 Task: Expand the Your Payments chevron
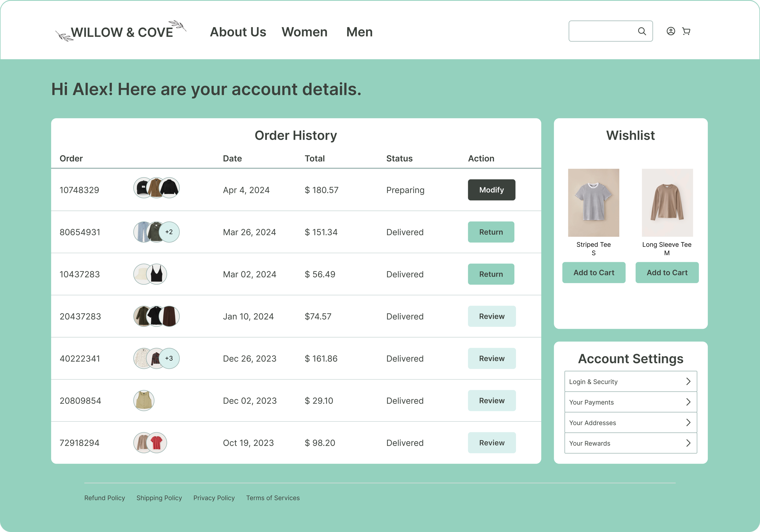(x=688, y=402)
